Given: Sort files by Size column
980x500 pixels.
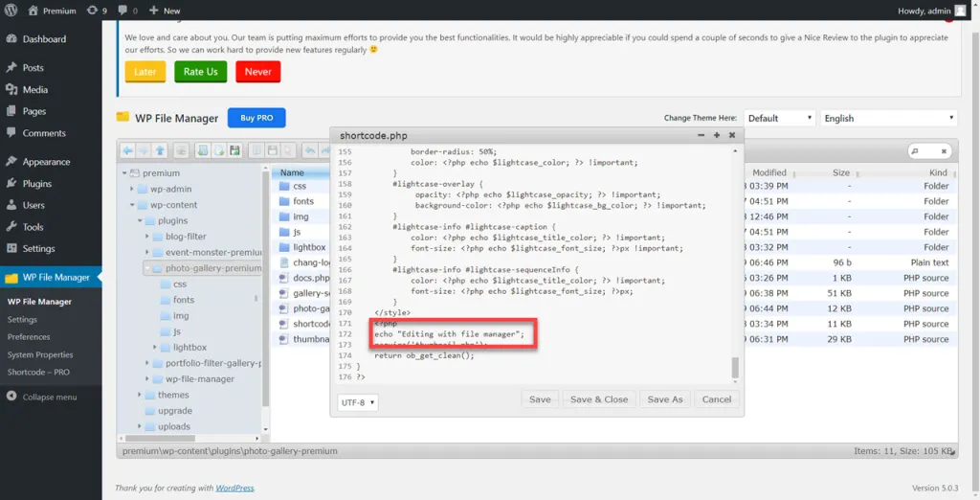Looking at the screenshot, I should click(840, 172).
